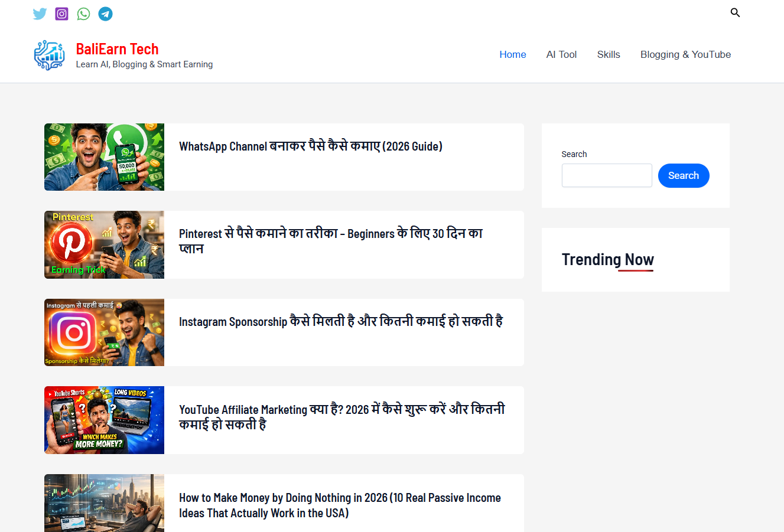Viewport: 784px width, 532px height.
Task: Click the header search magnifier icon
Action: coord(735,12)
